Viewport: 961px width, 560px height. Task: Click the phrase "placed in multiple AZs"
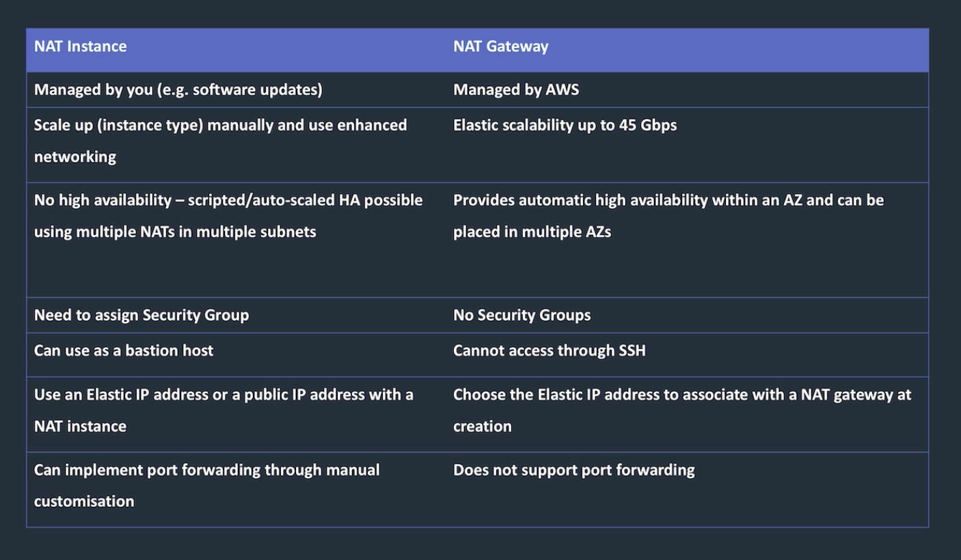click(532, 232)
